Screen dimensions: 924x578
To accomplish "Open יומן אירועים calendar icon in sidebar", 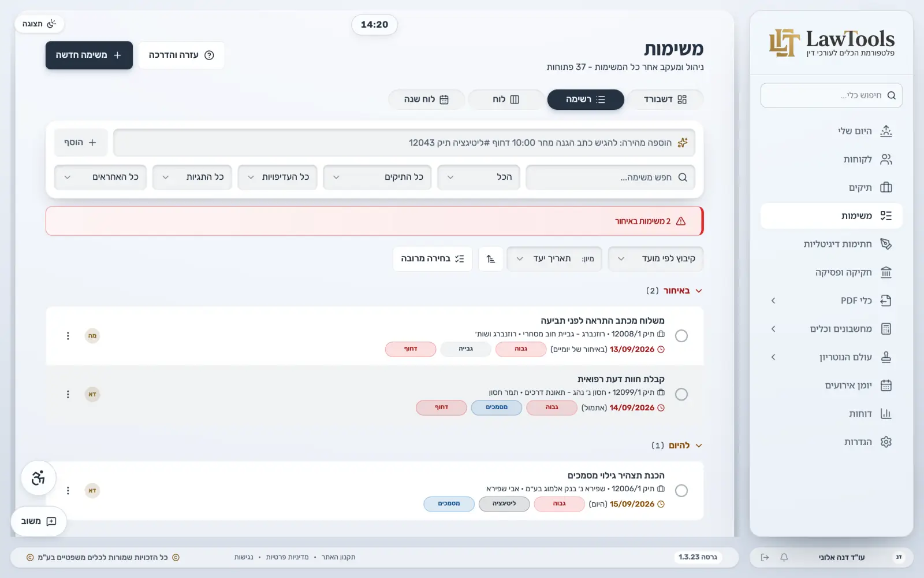I will pos(886,386).
